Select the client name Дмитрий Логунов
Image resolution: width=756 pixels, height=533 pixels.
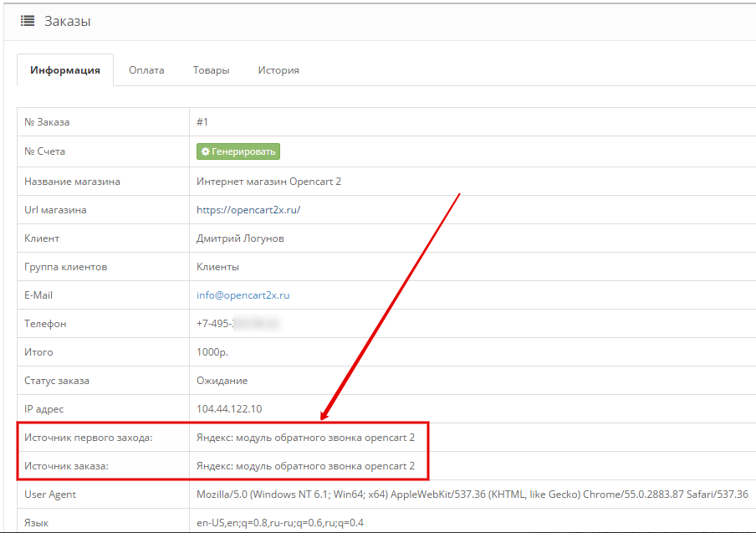click(x=240, y=238)
